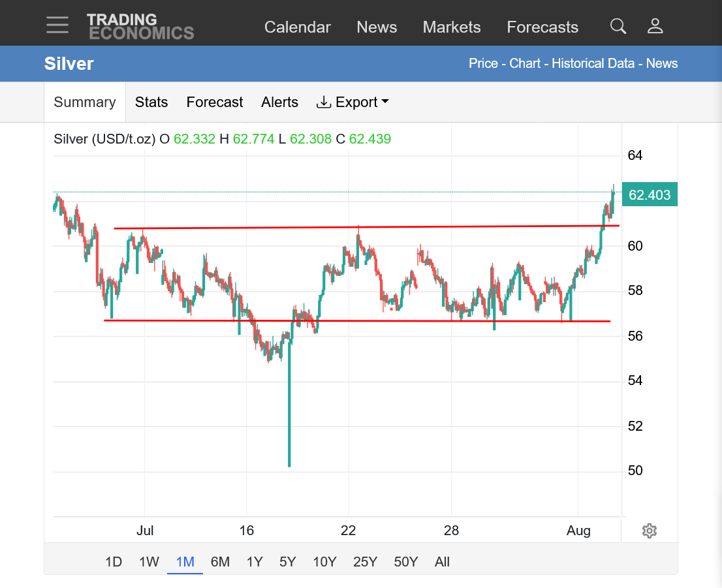
Task: Select the All time range
Action: click(442, 562)
